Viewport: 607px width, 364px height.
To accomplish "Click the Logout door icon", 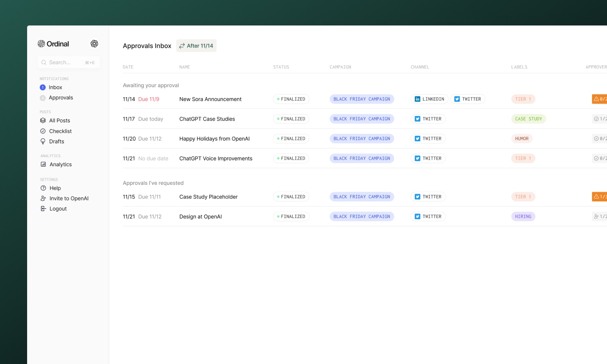I will pyautogui.click(x=43, y=209).
